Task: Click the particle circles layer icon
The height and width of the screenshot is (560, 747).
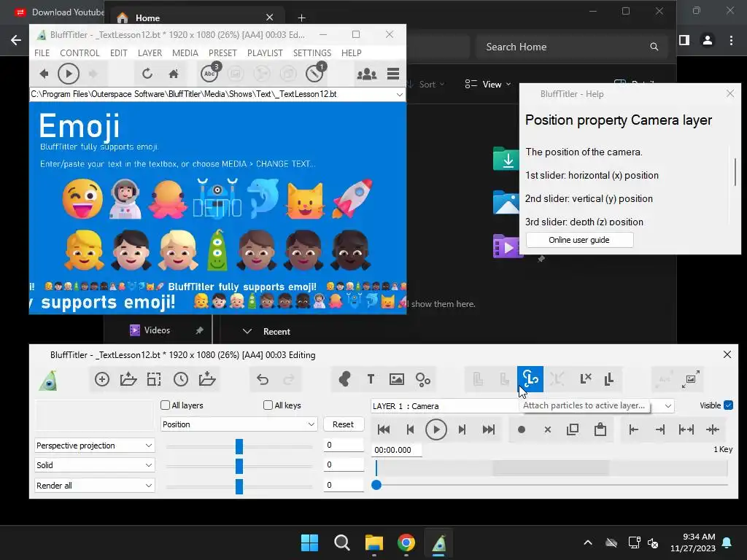Action: [423, 379]
